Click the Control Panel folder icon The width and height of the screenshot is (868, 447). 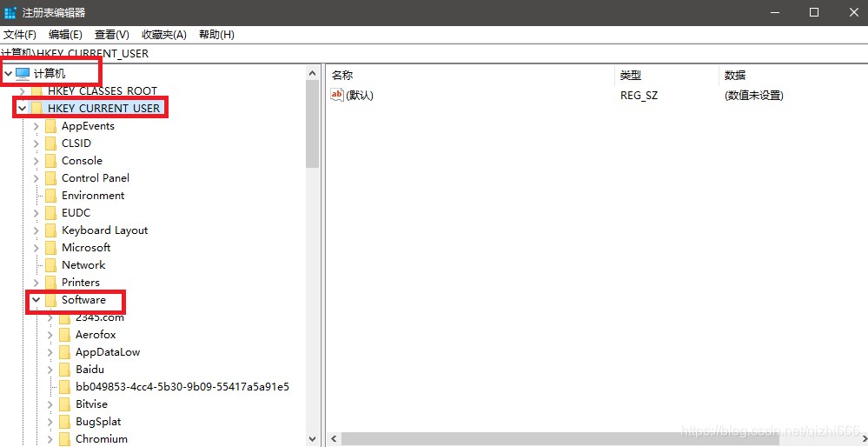point(51,178)
